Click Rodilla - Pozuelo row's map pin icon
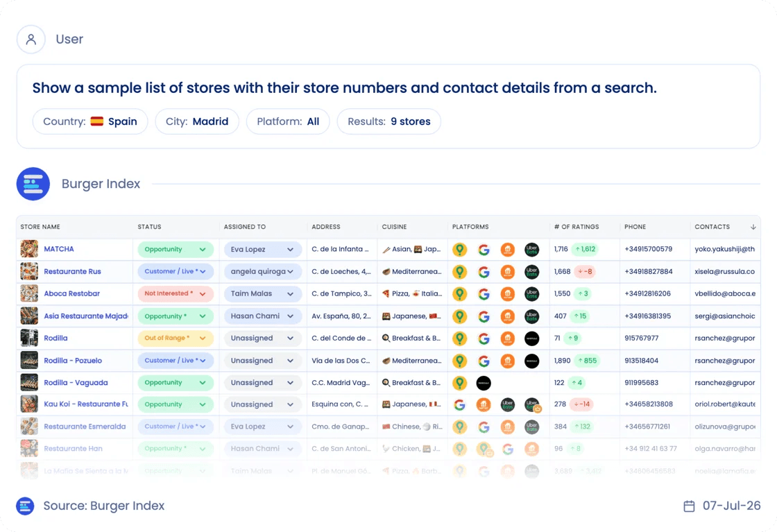This screenshot has height=532, width=777. point(460,361)
